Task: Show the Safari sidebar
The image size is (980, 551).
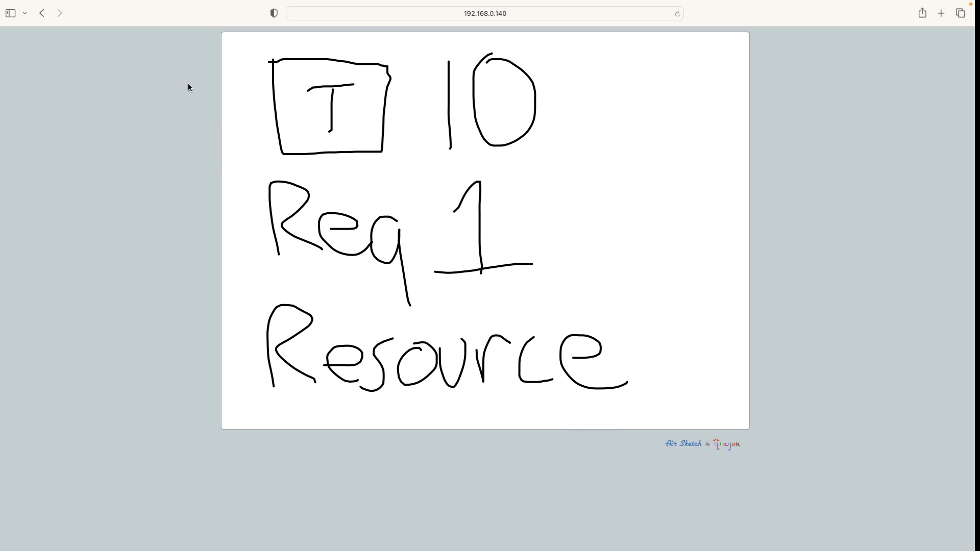Action: point(10,13)
